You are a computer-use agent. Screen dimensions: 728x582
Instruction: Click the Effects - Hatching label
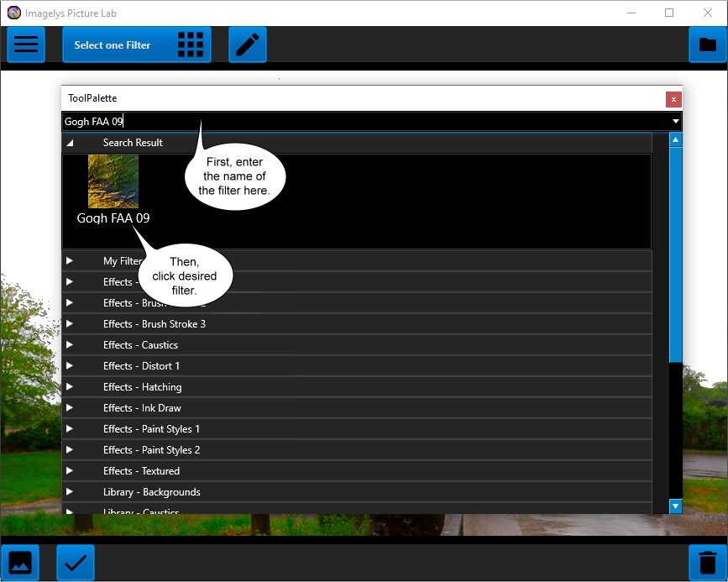(x=143, y=387)
